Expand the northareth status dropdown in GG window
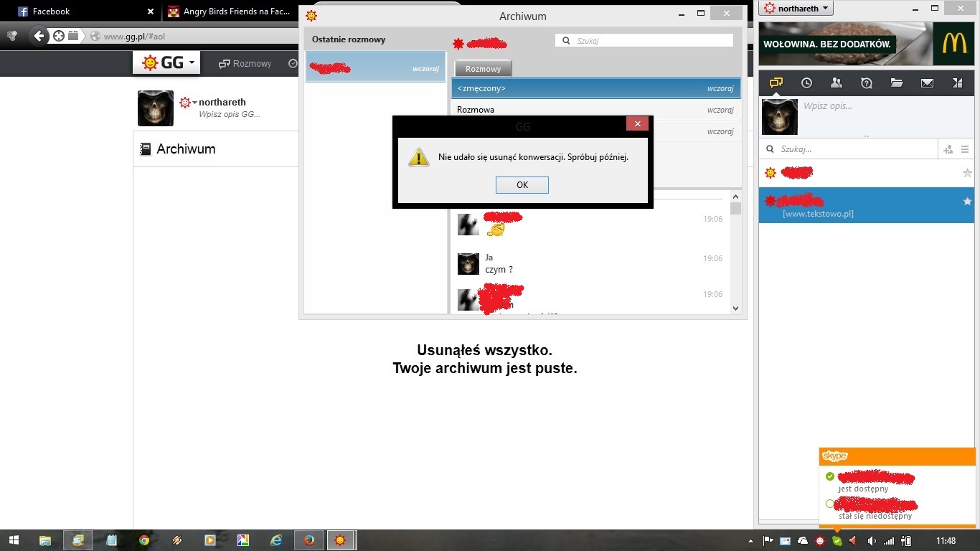This screenshot has height=551, width=980. [796, 9]
